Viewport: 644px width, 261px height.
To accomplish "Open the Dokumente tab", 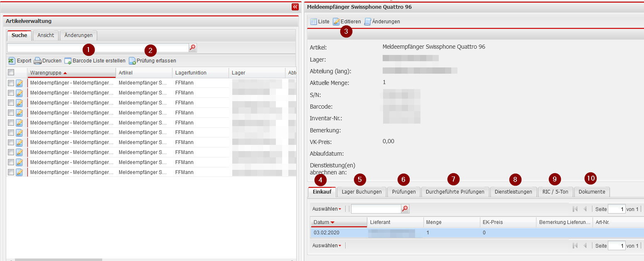I will tap(592, 192).
